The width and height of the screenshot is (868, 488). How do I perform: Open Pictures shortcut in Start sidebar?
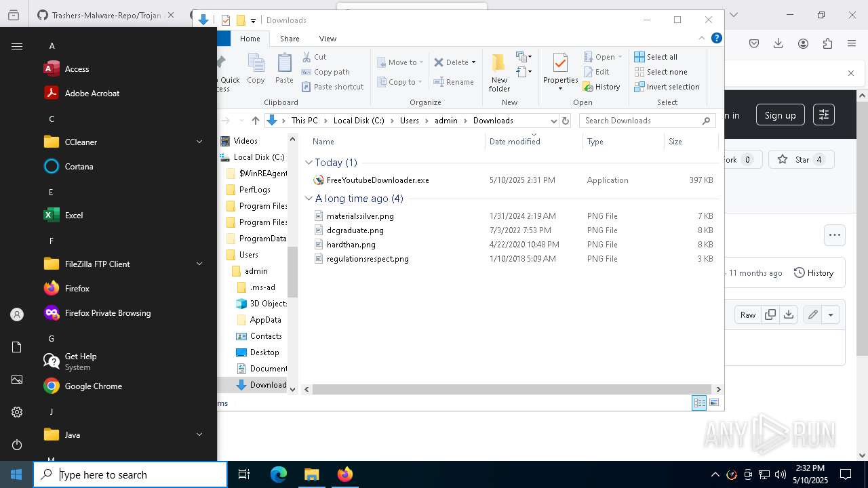pyautogui.click(x=17, y=380)
